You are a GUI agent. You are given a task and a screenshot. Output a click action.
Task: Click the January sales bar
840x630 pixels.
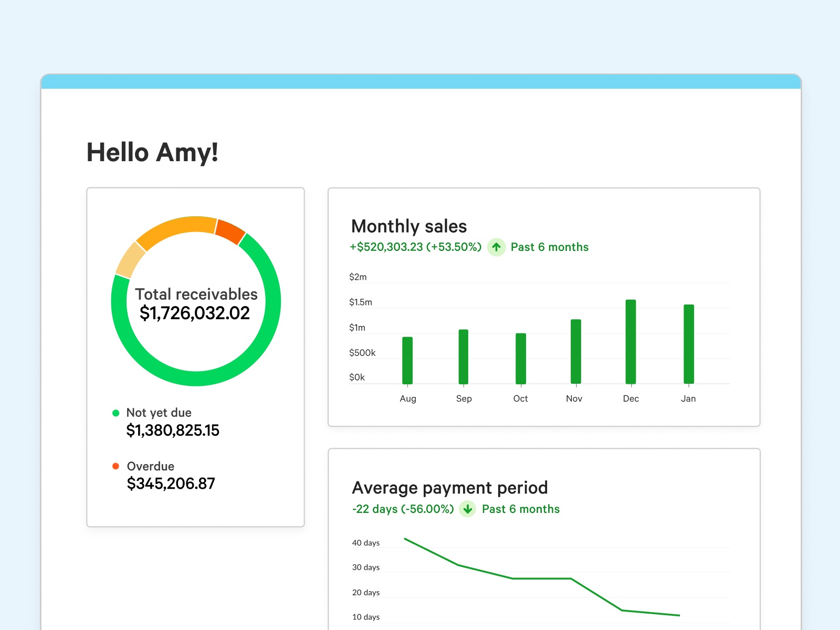(x=689, y=344)
